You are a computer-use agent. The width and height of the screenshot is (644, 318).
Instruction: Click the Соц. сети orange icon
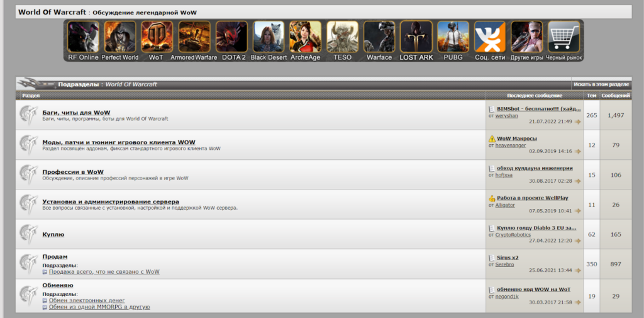click(x=489, y=37)
